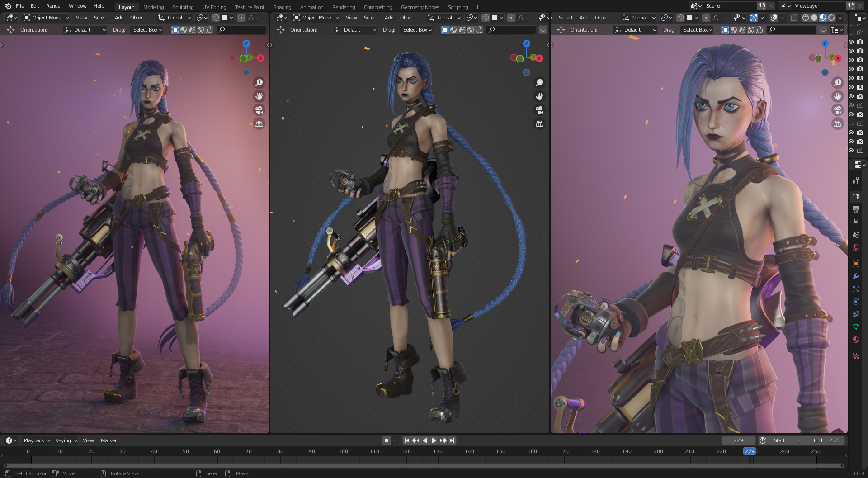Jump to the start frame in timeline

click(406, 440)
